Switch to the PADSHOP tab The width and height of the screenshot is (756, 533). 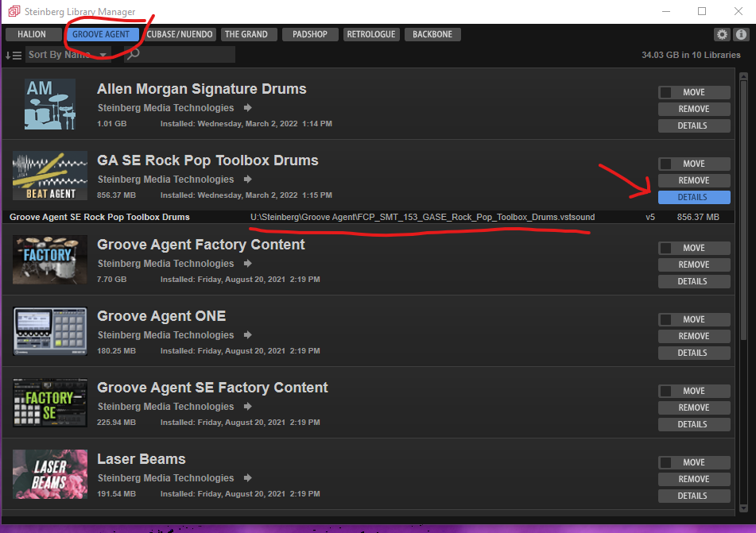pyautogui.click(x=310, y=34)
